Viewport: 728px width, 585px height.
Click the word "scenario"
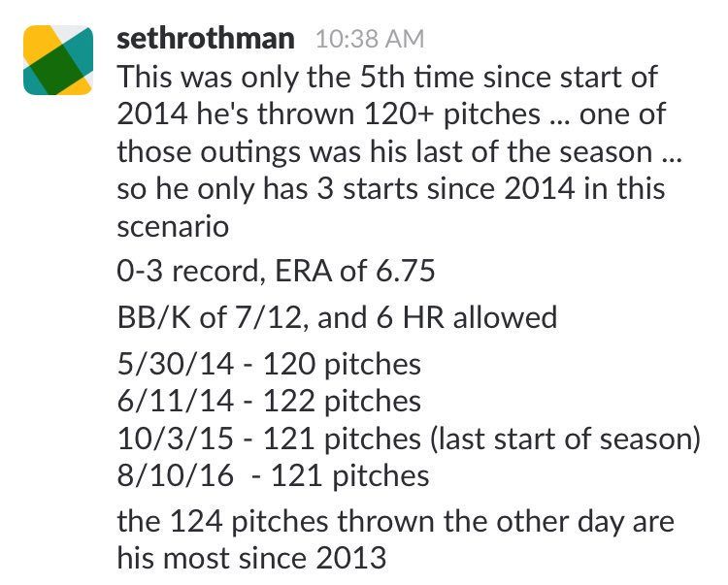pyautogui.click(x=173, y=227)
